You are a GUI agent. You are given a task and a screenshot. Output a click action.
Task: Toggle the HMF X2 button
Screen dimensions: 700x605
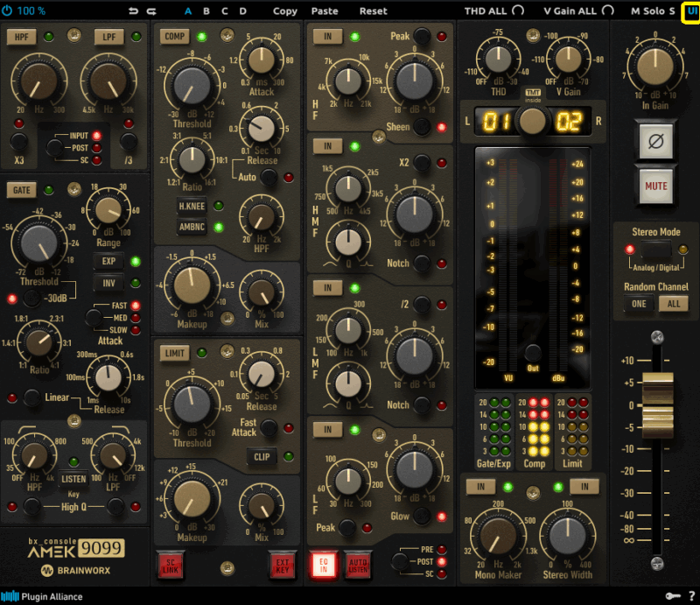[x=422, y=163]
